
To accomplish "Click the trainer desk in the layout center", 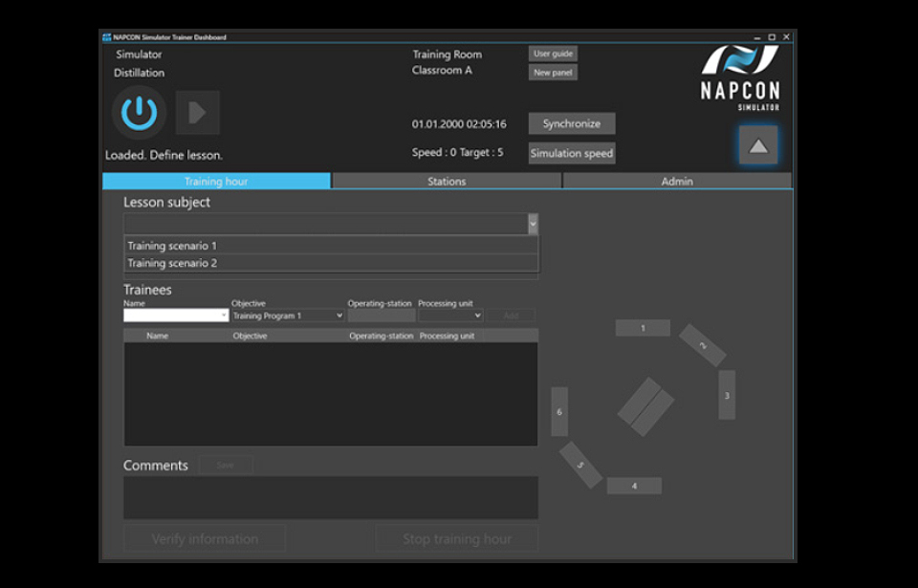I will (x=645, y=407).
